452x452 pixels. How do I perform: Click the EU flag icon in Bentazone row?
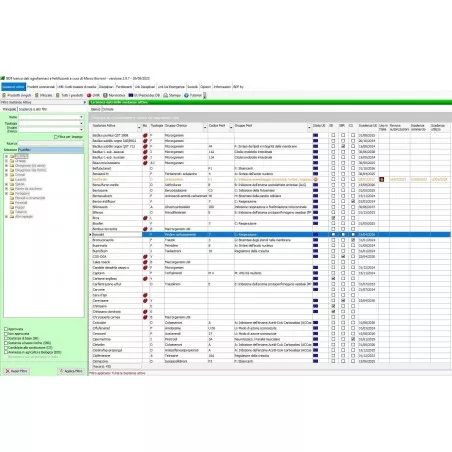315,190
